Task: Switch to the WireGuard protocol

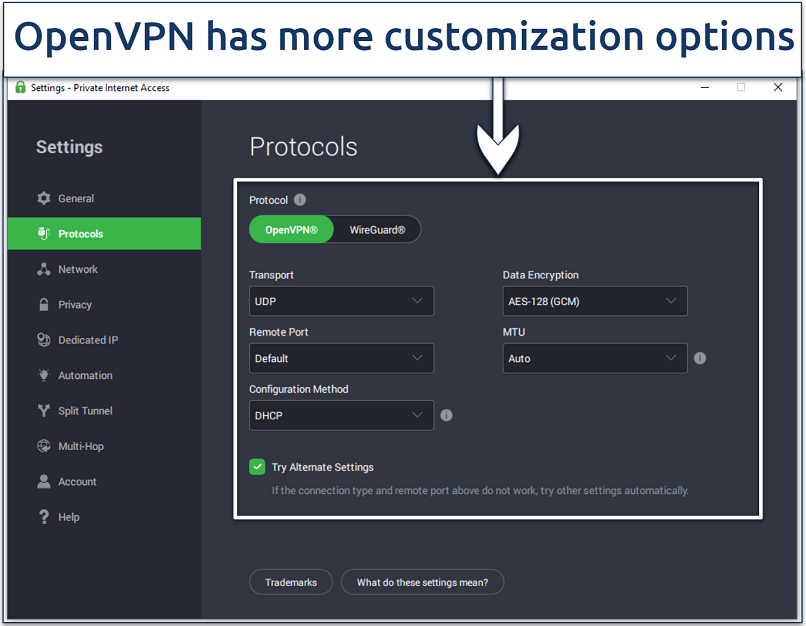Action: 376,229
